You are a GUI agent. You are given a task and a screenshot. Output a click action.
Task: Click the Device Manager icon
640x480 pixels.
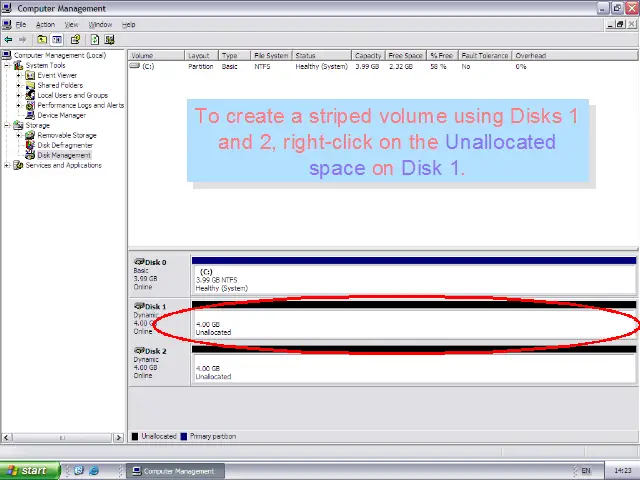tap(30, 115)
